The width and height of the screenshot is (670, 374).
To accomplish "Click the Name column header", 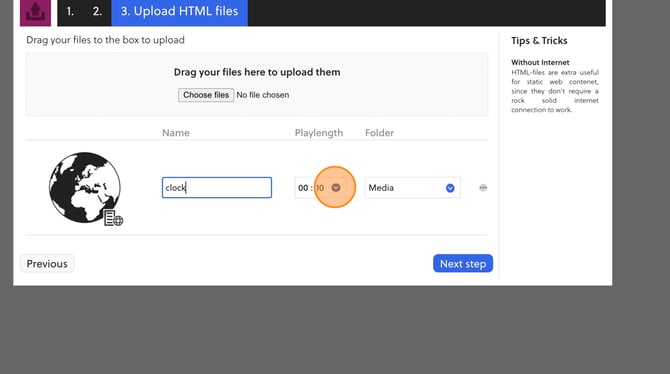I will coord(176,133).
